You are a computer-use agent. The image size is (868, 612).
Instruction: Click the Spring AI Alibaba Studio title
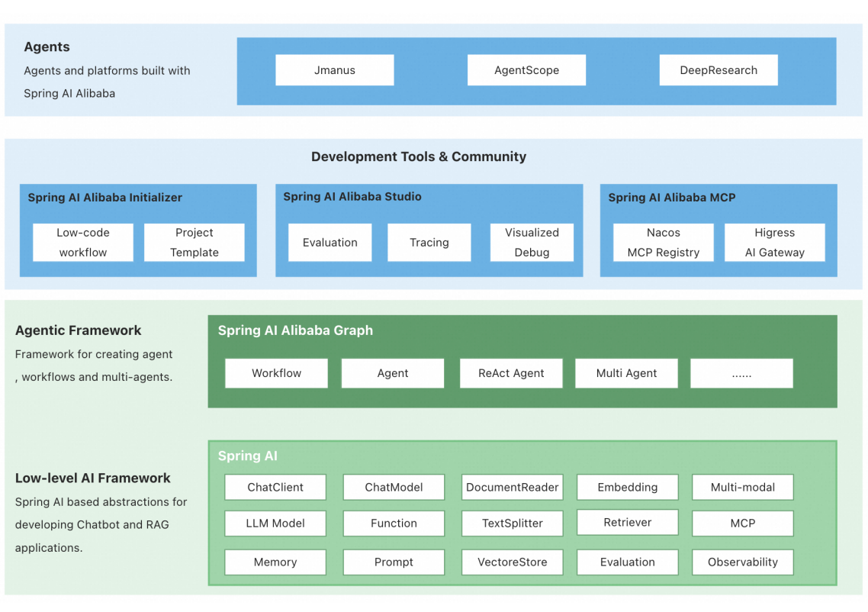click(352, 197)
